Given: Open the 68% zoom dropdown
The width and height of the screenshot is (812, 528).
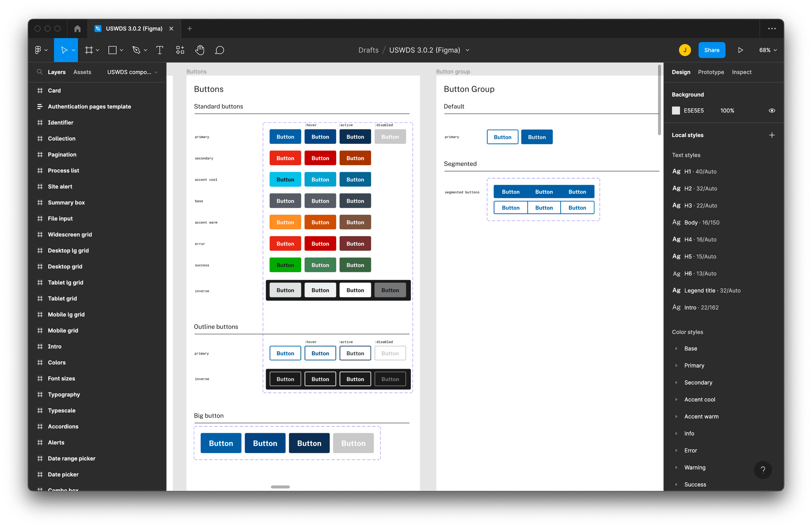Looking at the screenshot, I should pos(768,50).
